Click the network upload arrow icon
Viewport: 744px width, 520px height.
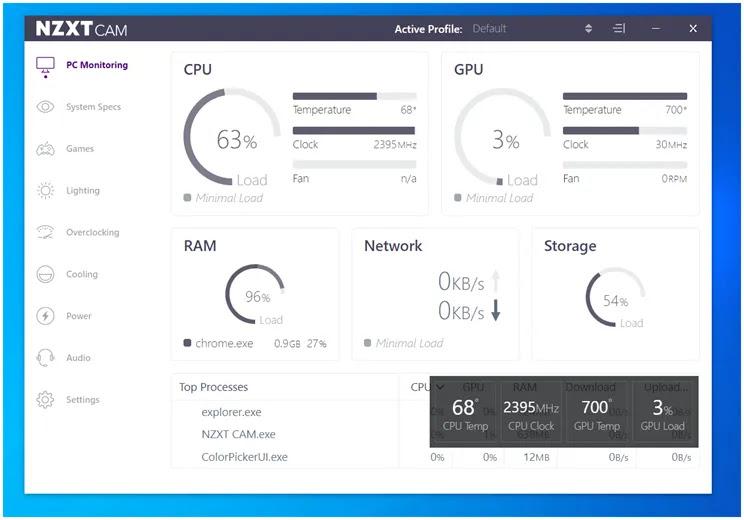[496, 281]
